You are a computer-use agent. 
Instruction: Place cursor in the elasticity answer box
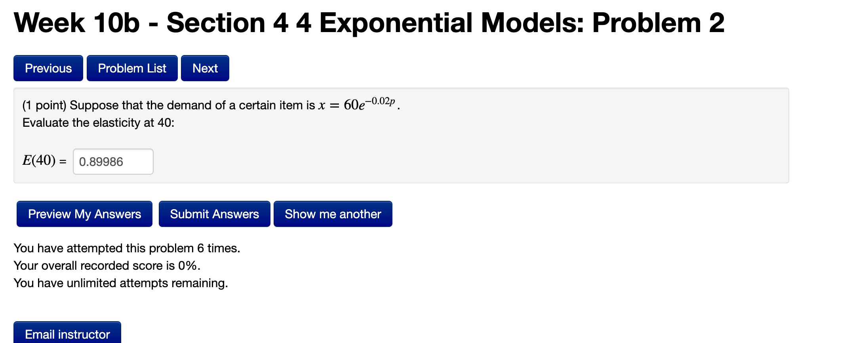pyautogui.click(x=113, y=161)
